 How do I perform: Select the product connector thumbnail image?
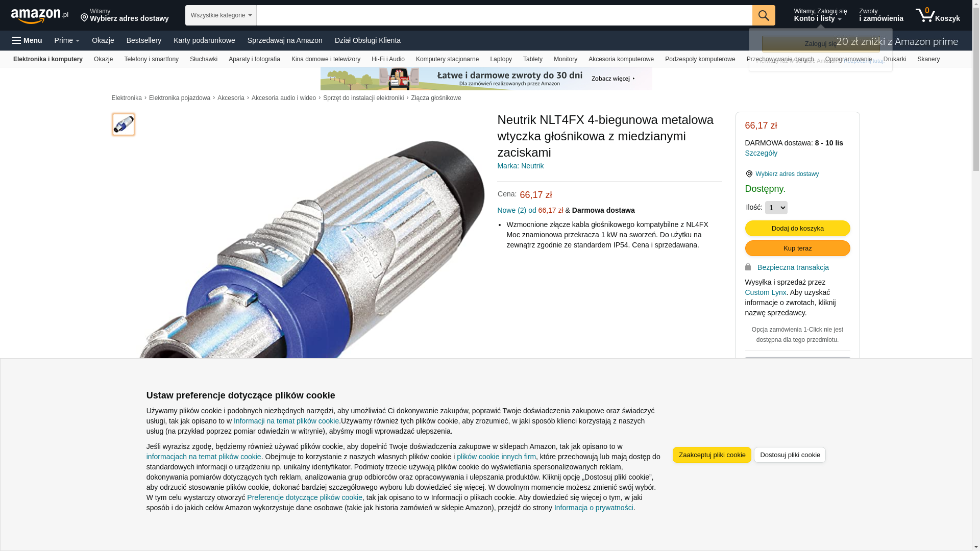(124, 124)
